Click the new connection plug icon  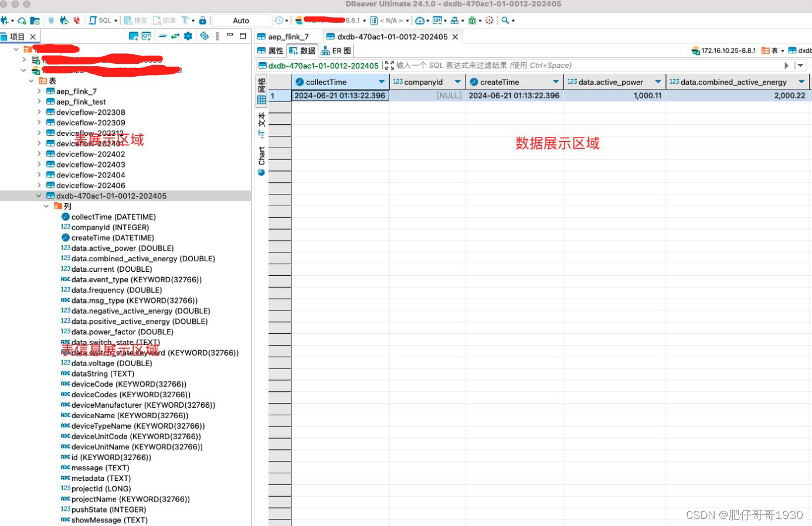5,21
